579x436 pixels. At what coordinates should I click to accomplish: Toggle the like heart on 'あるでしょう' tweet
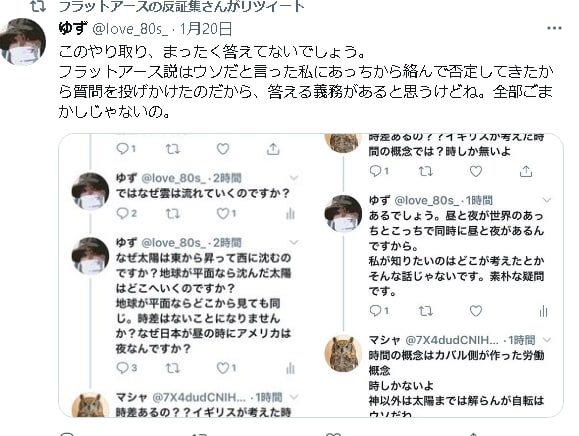(476, 311)
